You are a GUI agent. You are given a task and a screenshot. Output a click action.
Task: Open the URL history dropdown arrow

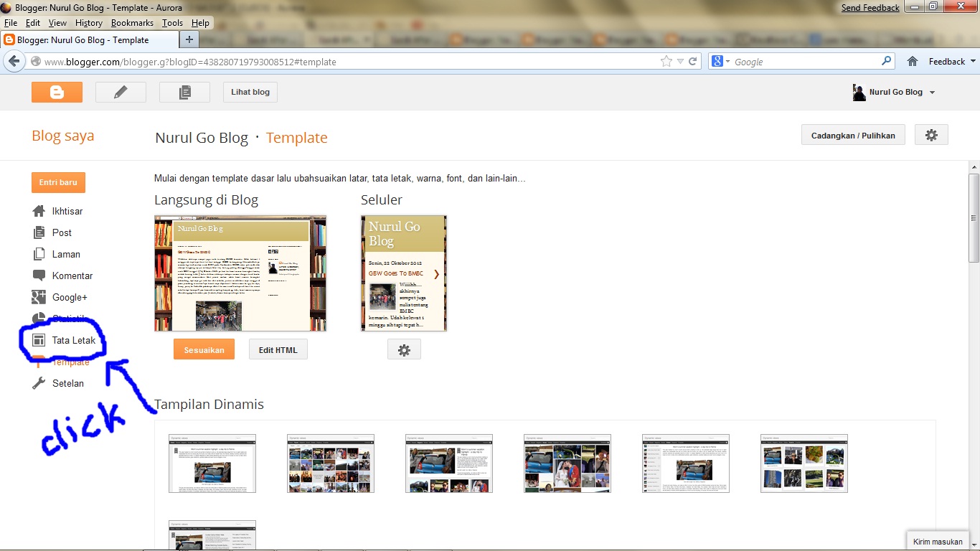coord(681,62)
